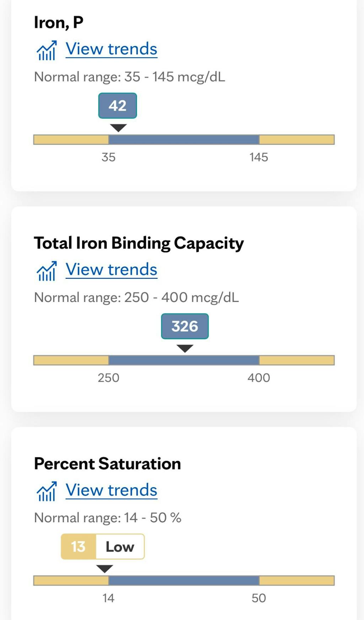Click the Iron, P range bar

tap(184, 140)
